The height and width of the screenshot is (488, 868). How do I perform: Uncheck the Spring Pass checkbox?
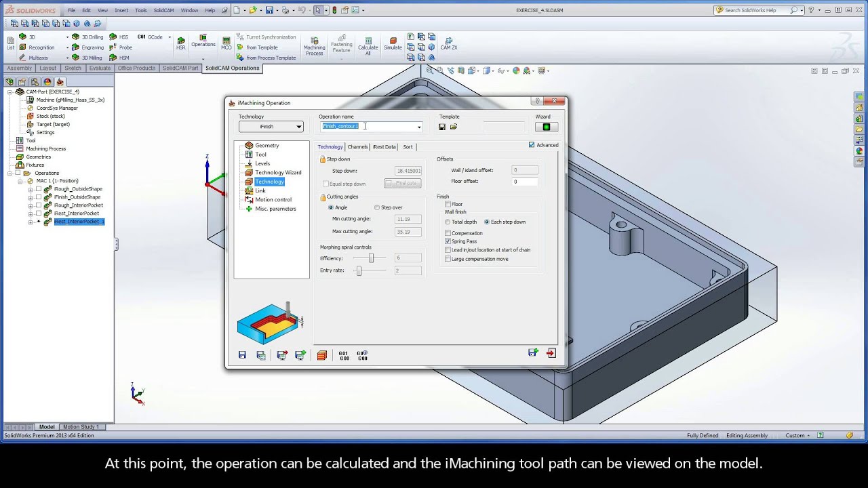[448, 241]
